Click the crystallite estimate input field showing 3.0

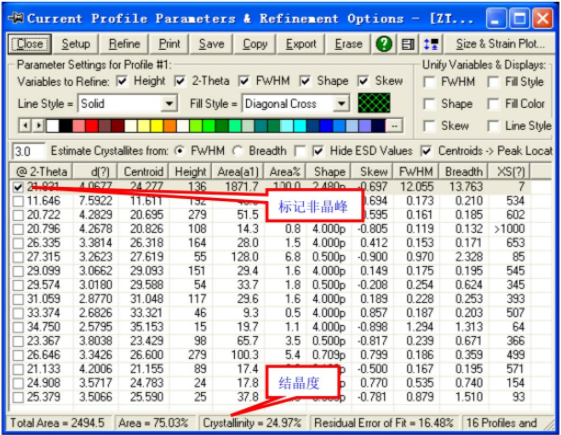pyautogui.click(x=28, y=151)
